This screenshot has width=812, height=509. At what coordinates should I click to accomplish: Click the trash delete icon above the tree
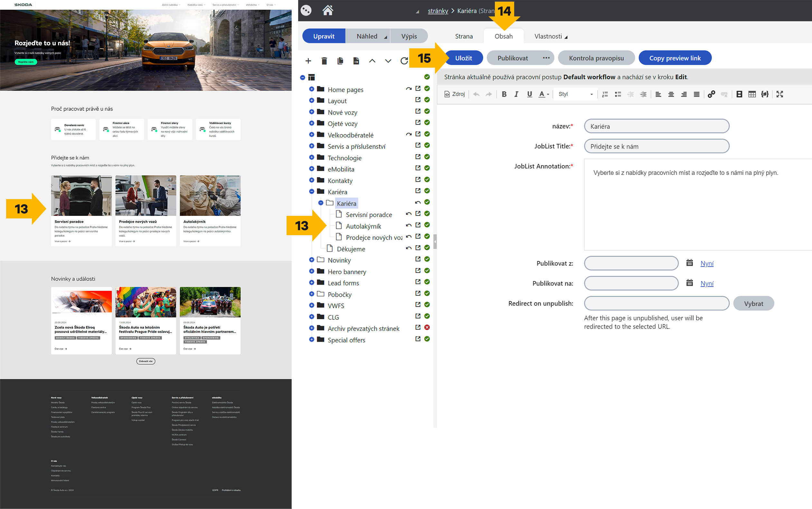coord(324,61)
